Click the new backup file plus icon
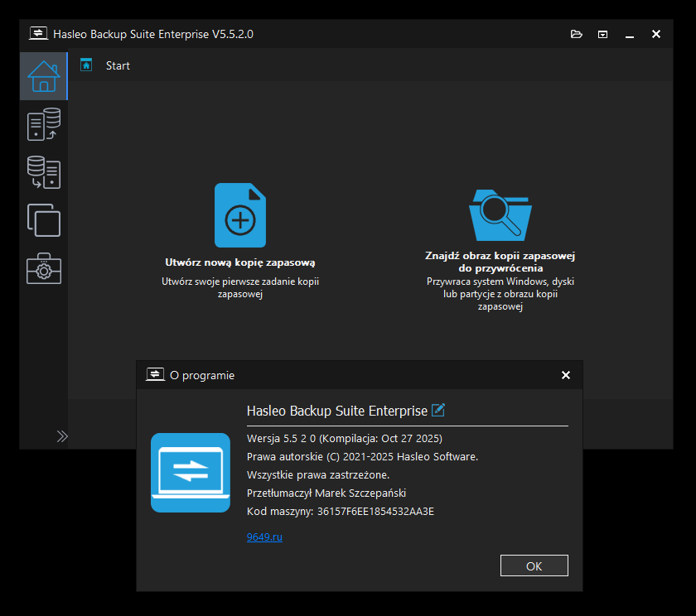This screenshot has height=616, width=696. point(240,215)
